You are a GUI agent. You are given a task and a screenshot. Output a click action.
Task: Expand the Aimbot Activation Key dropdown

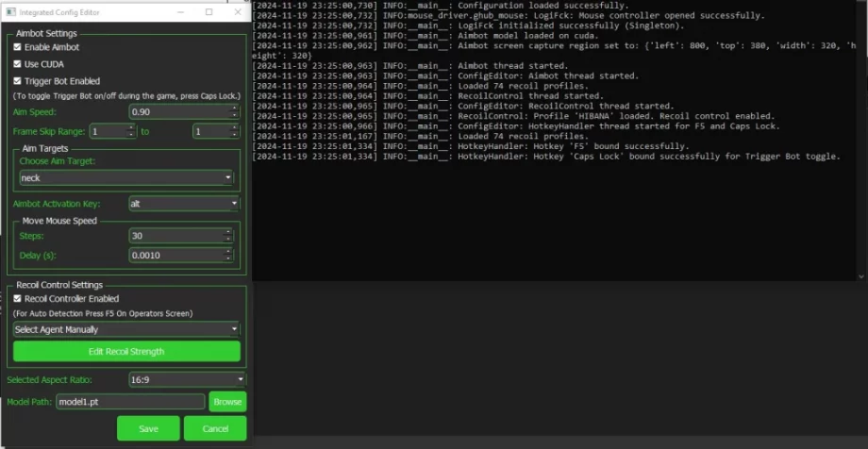click(184, 203)
